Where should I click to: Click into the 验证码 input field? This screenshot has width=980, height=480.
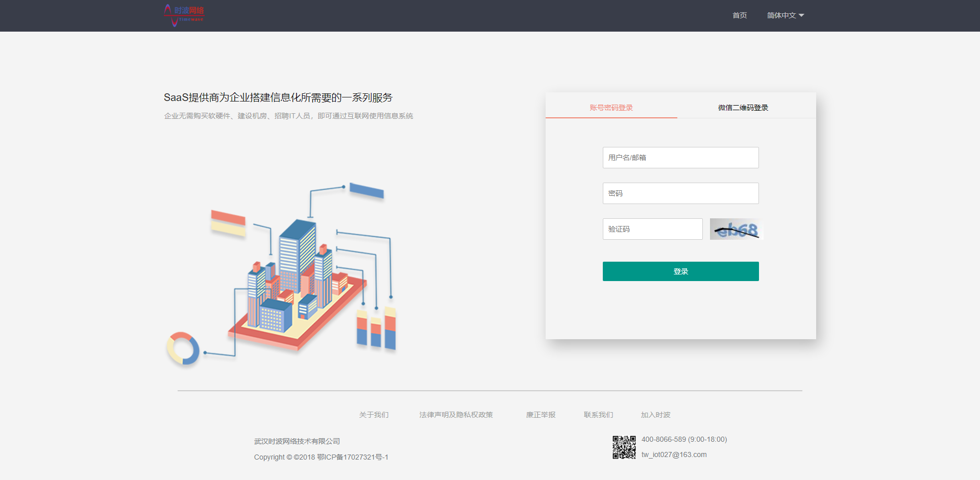pos(652,229)
